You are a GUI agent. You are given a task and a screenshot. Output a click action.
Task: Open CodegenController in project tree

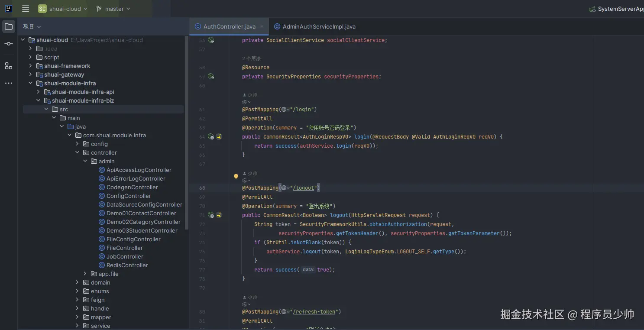pyautogui.click(x=132, y=187)
